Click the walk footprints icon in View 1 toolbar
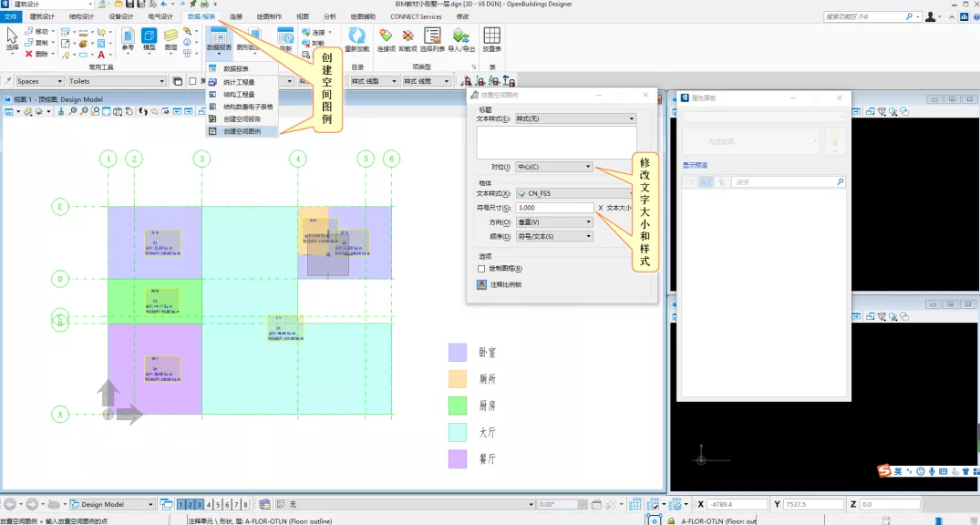980x525 pixels. pos(143,111)
